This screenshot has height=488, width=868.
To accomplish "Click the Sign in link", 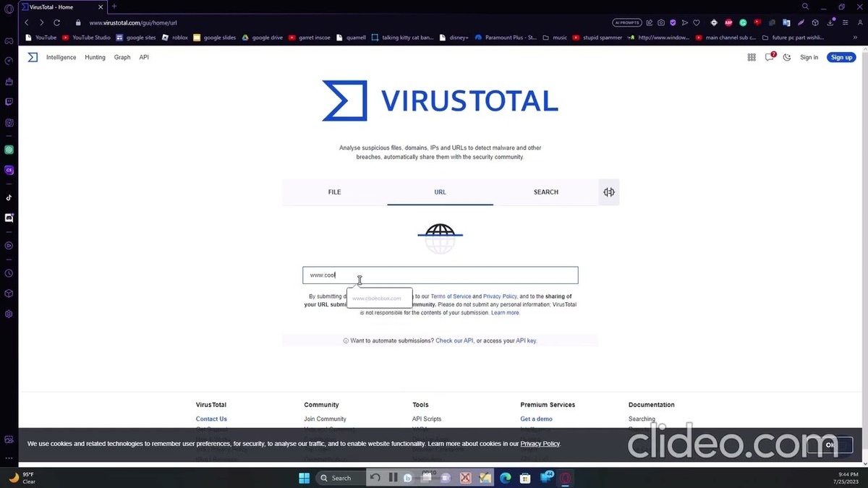I will [x=809, y=57].
